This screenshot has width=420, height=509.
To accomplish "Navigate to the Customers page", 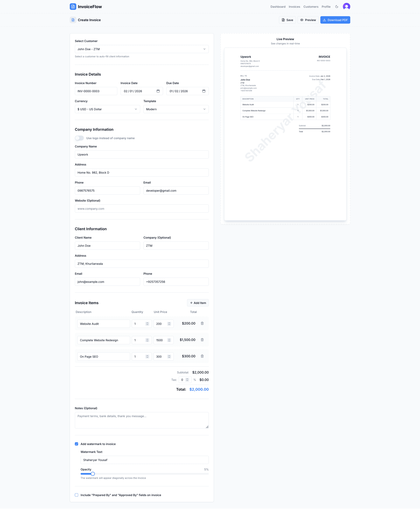I will (x=311, y=7).
